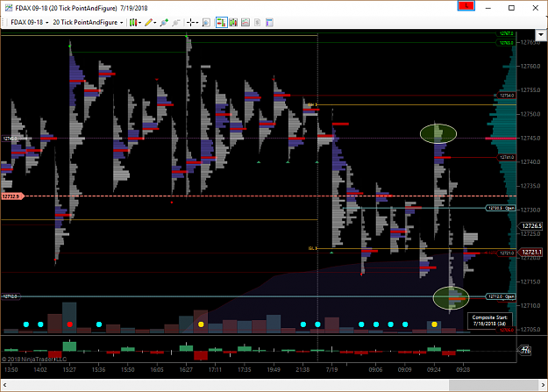Expand the crosshair cursor dropdown arrow

197,23
